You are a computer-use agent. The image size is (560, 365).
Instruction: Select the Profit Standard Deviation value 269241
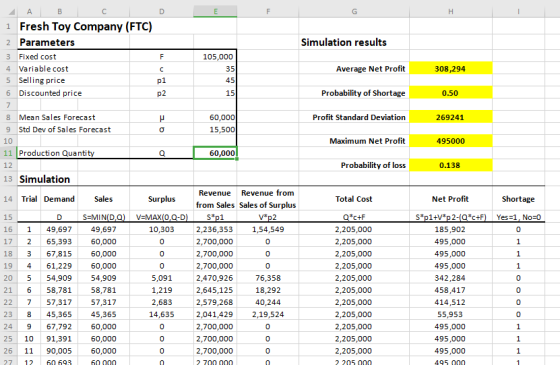pyautogui.click(x=451, y=117)
